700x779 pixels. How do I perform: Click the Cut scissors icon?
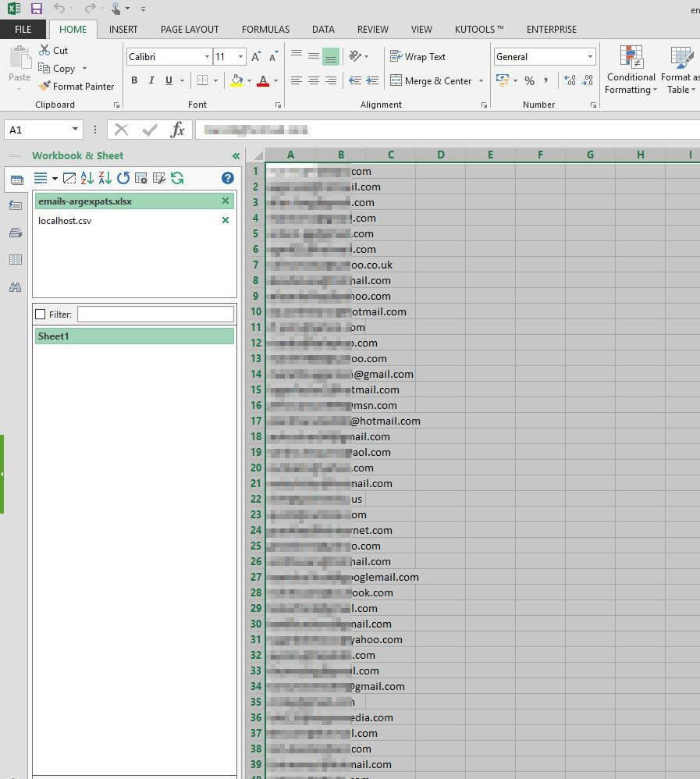pyautogui.click(x=44, y=50)
